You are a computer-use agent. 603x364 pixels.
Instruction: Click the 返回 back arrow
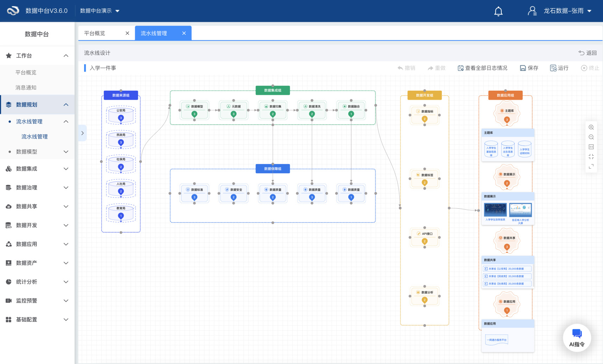coord(588,53)
